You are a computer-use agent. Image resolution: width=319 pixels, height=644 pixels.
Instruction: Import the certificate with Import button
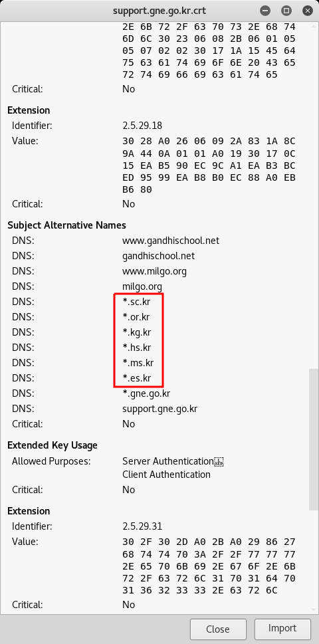point(282,629)
